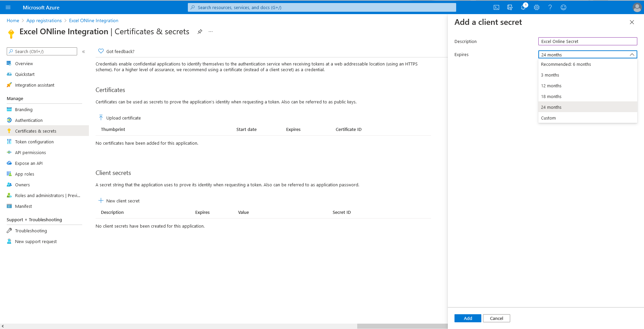
Task: Click the feedback smiley icon
Action: pos(563,7)
